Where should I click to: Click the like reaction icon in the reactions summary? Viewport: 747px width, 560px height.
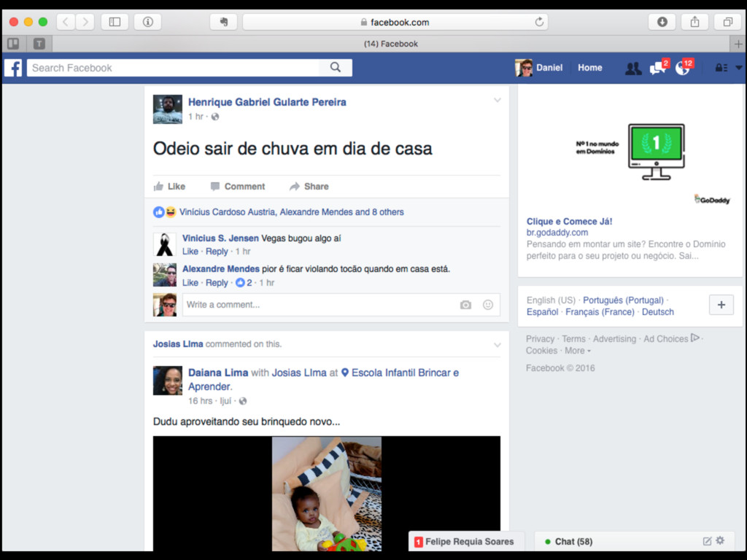(158, 212)
